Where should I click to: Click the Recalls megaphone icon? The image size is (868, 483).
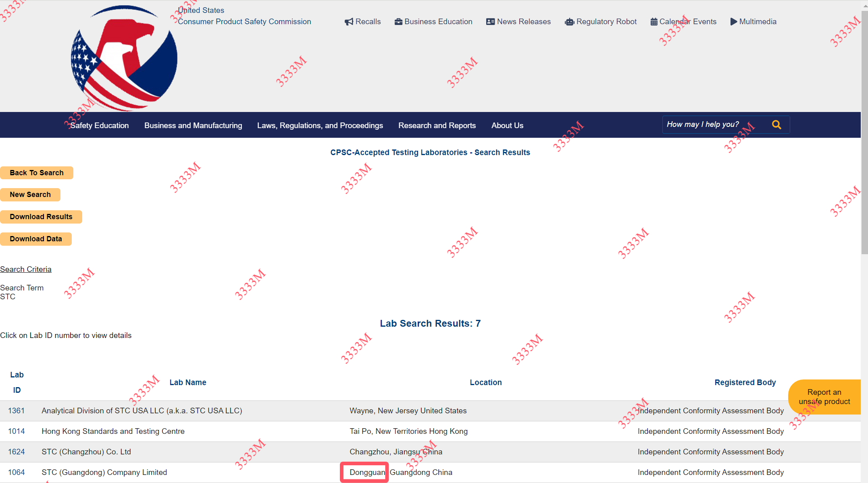349,22
